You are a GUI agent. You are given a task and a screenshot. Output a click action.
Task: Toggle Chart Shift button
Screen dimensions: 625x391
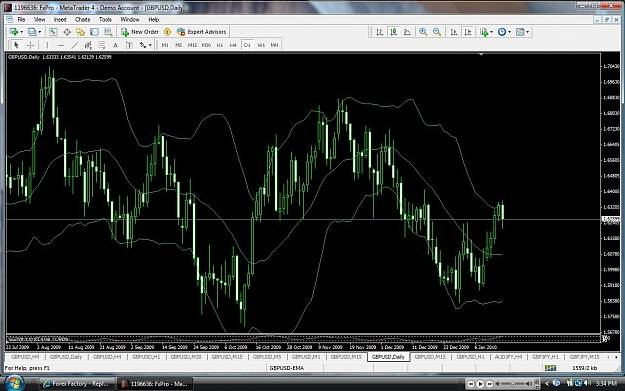(x=468, y=32)
